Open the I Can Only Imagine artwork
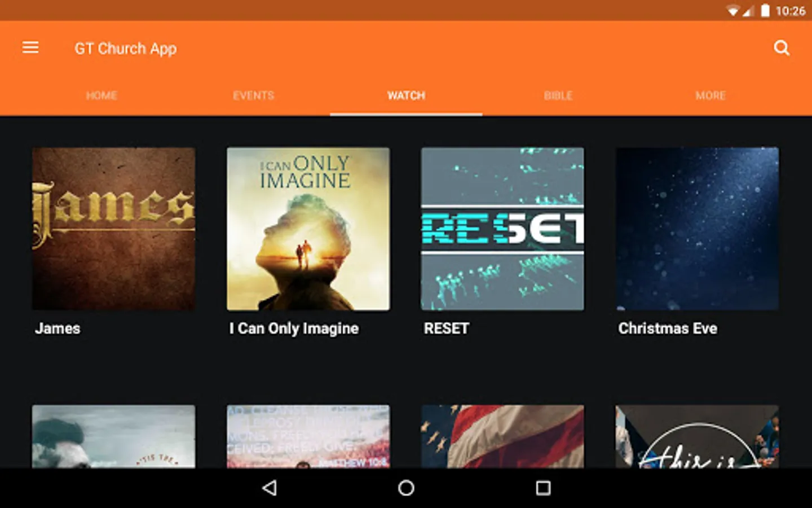This screenshot has width=812, height=508. (x=308, y=229)
